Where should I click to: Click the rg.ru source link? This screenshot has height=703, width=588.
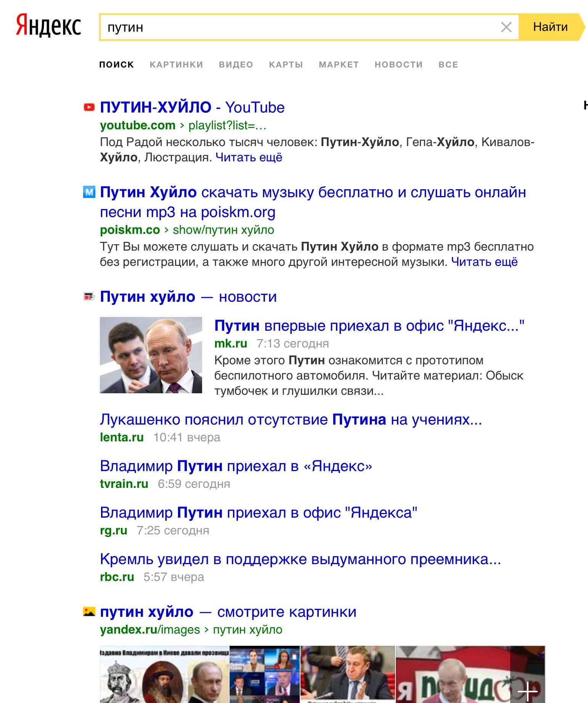pos(114,530)
